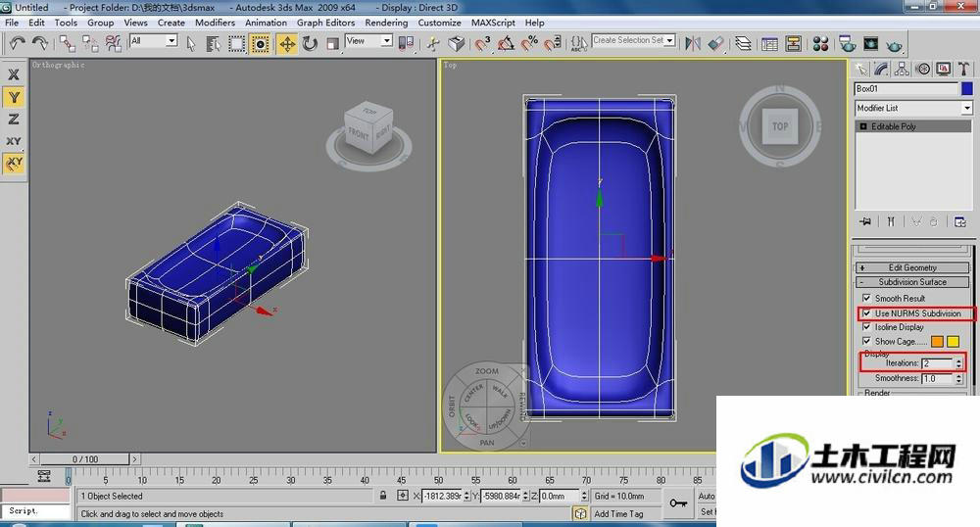
Task: Expand the Edit Geometry rollout
Action: click(912, 267)
